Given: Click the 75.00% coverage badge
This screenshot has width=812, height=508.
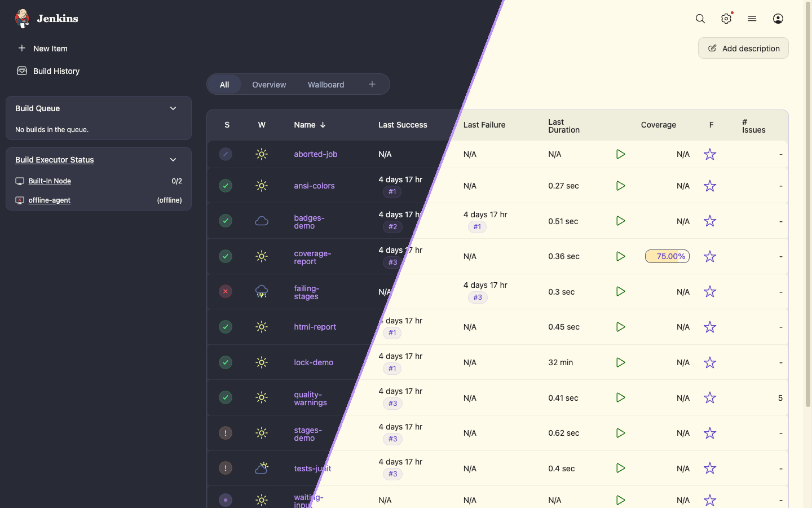Looking at the screenshot, I should click(667, 256).
